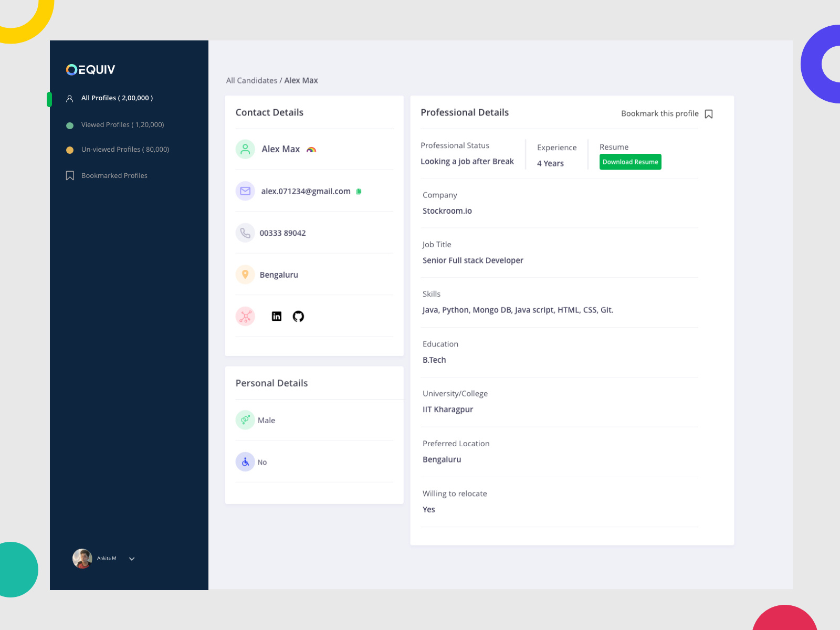
Task: Click the phone icon beside 00333 89042
Action: pos(245,233)
